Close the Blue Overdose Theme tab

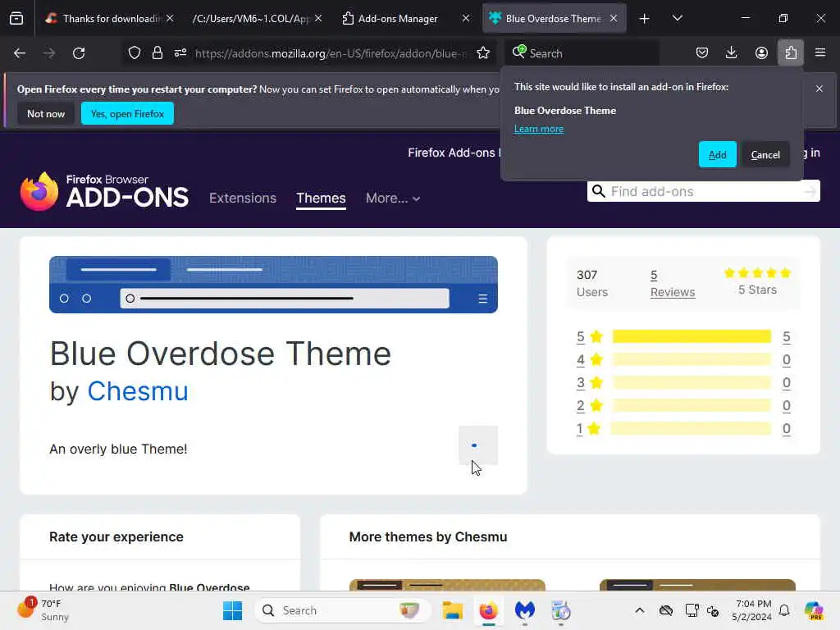614,18
